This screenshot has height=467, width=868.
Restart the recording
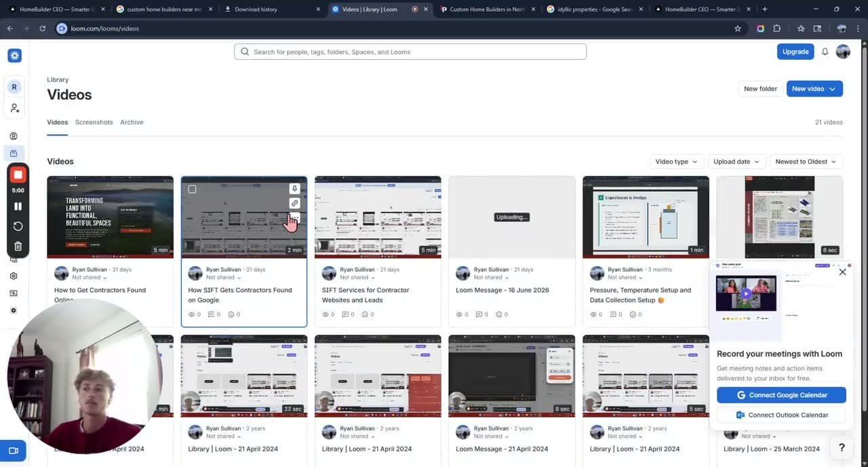(18, 227)
